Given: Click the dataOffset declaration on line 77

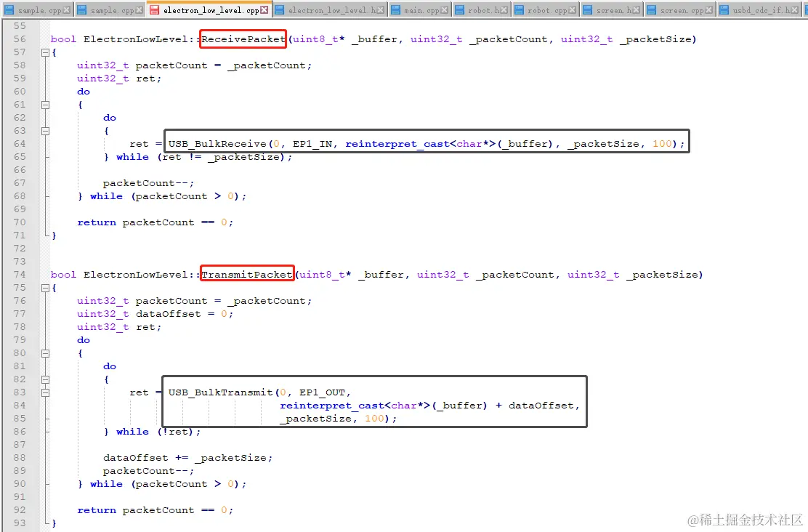Looking at the screenshot, I should [155, 314].
